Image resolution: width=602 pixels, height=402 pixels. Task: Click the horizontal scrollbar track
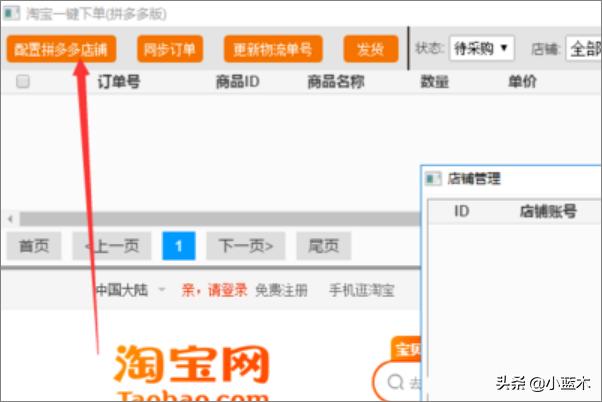click(220, 219)
